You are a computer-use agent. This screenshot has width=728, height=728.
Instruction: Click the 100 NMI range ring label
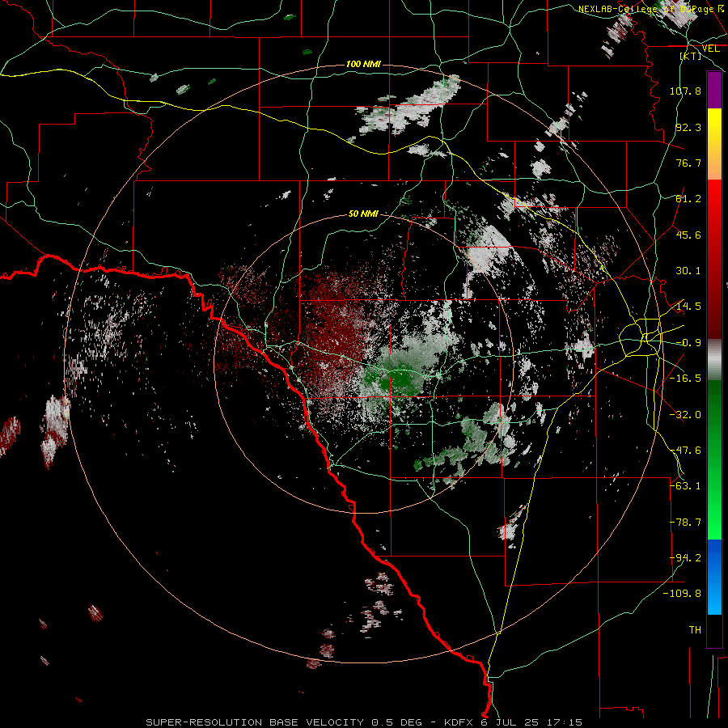[x=363, y=64]
